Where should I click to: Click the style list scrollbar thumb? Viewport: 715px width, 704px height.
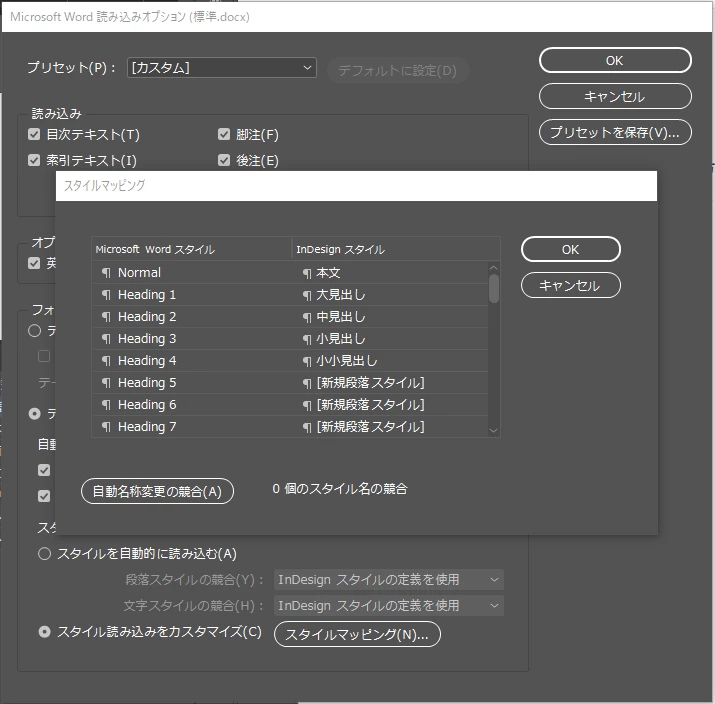[x=493, y=288]
